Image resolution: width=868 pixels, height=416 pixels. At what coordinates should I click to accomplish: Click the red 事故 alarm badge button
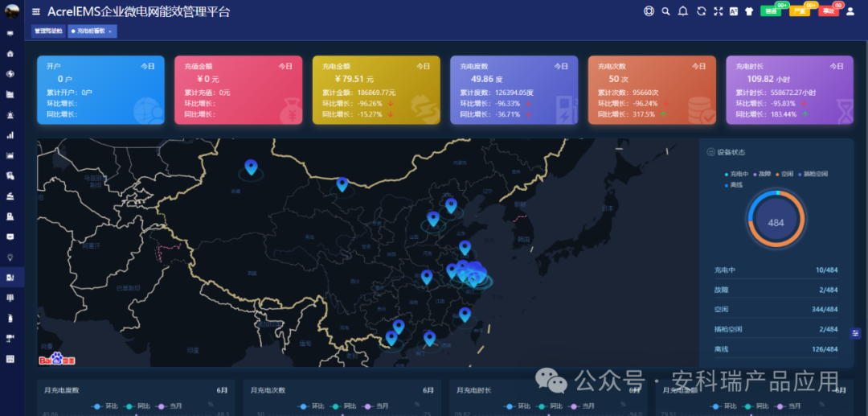[828, 11]
